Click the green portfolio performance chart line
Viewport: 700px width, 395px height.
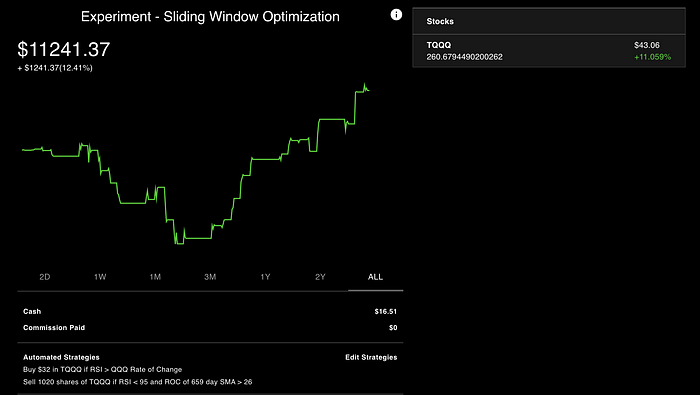point(196,163)
